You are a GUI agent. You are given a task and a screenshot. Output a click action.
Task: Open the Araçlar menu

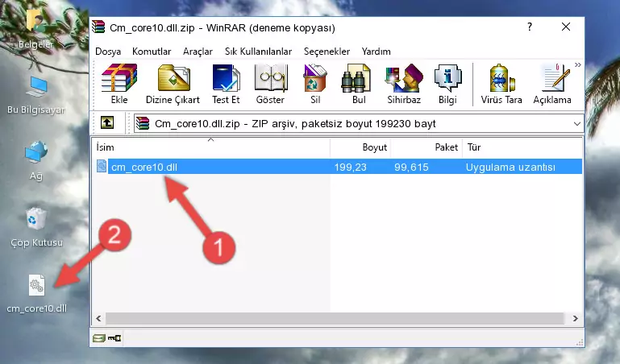pyautogui.click(x=198, y=52)
